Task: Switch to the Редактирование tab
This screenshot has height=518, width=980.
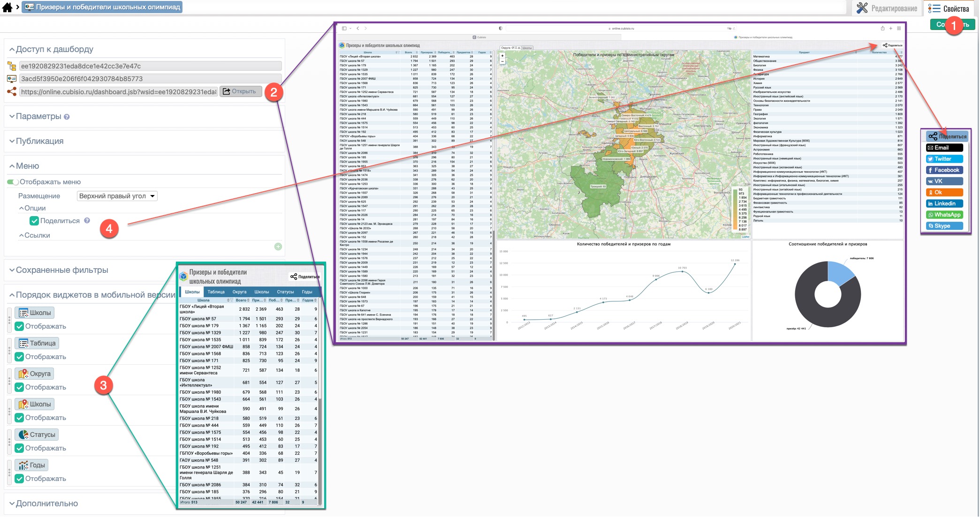Action: pyautogui.click(x=887, y=8)
